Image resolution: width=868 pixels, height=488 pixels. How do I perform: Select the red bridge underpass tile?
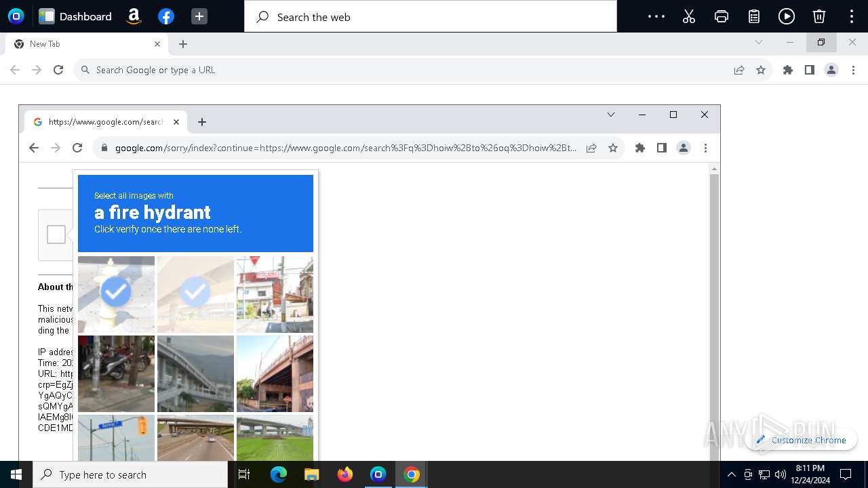coord(275,373)
